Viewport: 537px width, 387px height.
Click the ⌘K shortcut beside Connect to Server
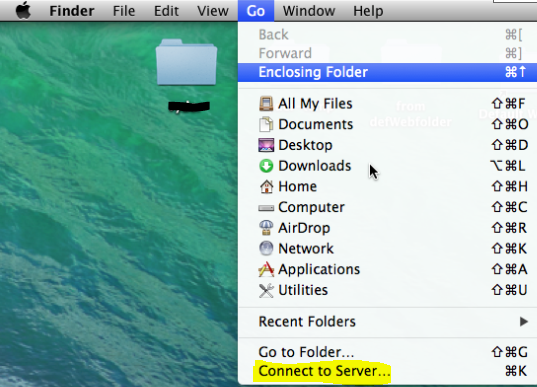(516, 371)
